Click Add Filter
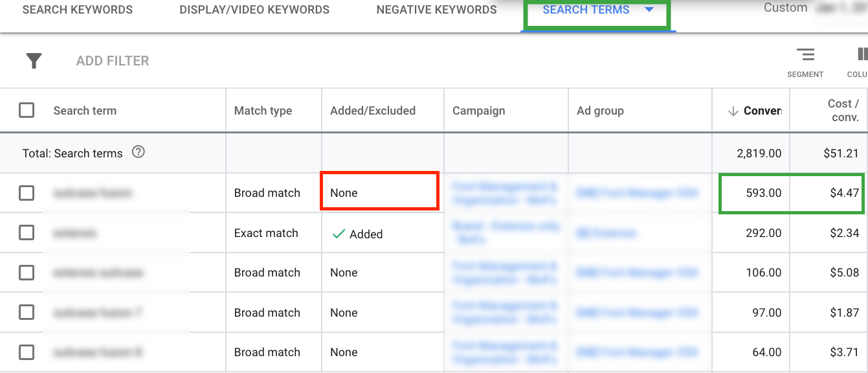Viewport: 868px width, 373px height. pyautogui.click(x=113, y=61)
